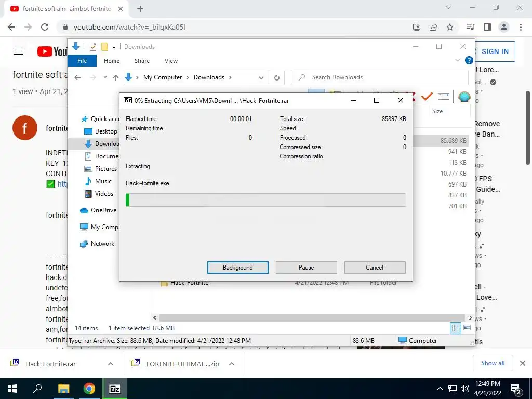Screen dimensions: 532x399
Task: Click SIGN IN on YouTube
Action: (x=495, y=51)
